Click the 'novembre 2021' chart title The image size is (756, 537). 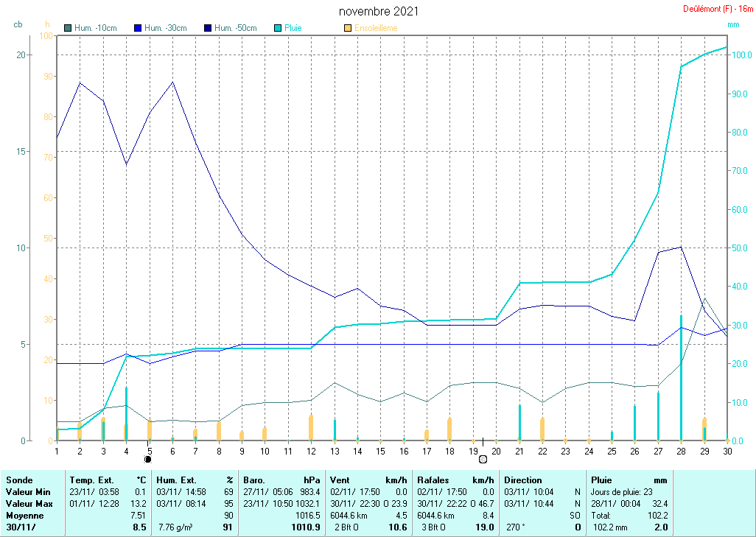[x=379, y=11]
